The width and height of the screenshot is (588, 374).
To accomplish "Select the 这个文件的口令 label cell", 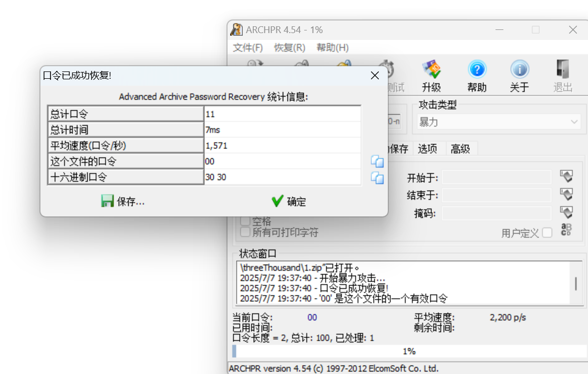I will coord(126,161).
